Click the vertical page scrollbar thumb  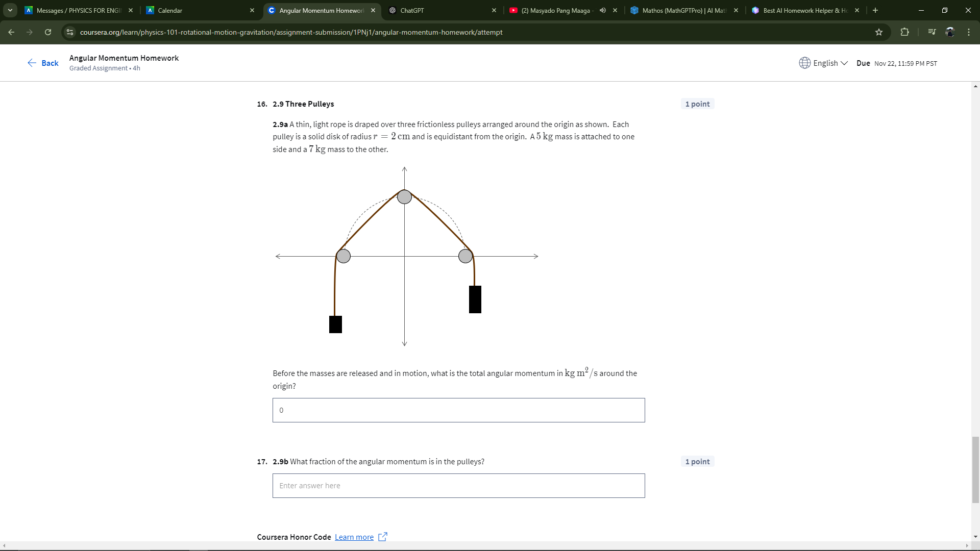[975, 469]
